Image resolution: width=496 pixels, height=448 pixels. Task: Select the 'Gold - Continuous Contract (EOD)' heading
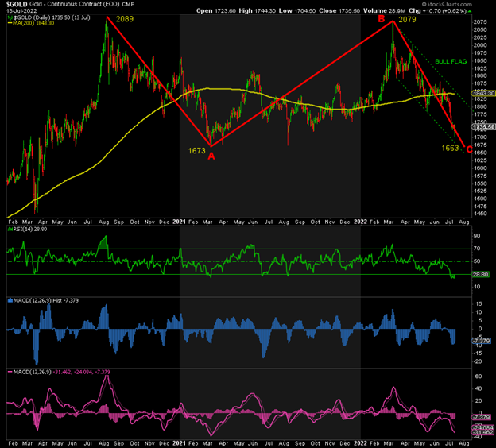(x=75, y=4)
